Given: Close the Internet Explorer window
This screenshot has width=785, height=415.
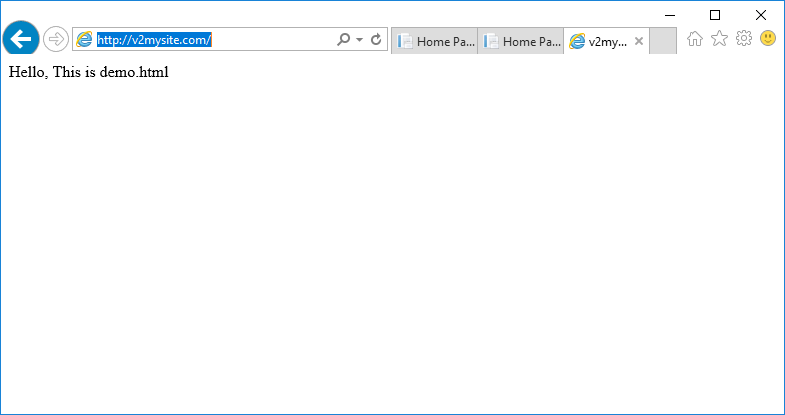Looking at the screenshot, I should (x=760, y=15).
